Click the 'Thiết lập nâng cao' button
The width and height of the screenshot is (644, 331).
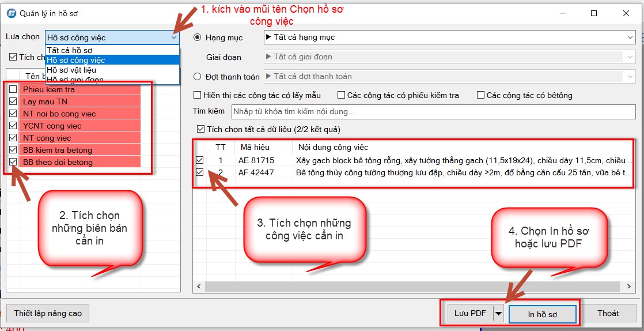48,314
